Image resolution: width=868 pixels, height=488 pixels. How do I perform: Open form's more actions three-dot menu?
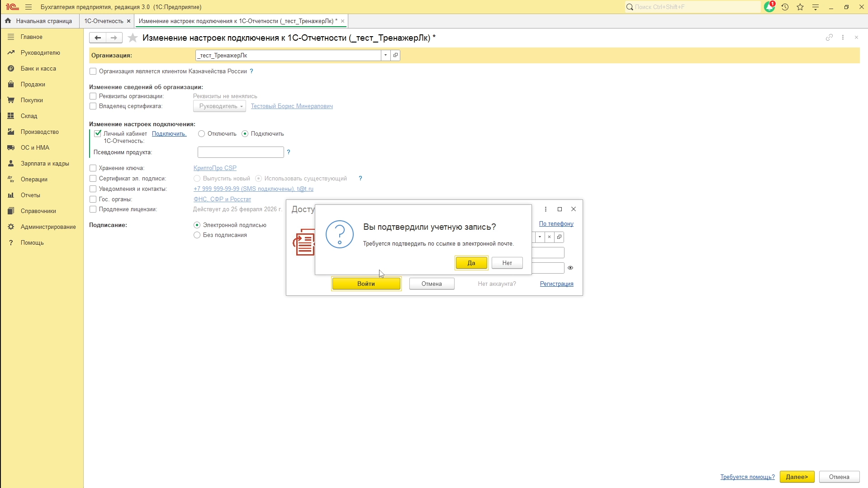tap(843, 38)
